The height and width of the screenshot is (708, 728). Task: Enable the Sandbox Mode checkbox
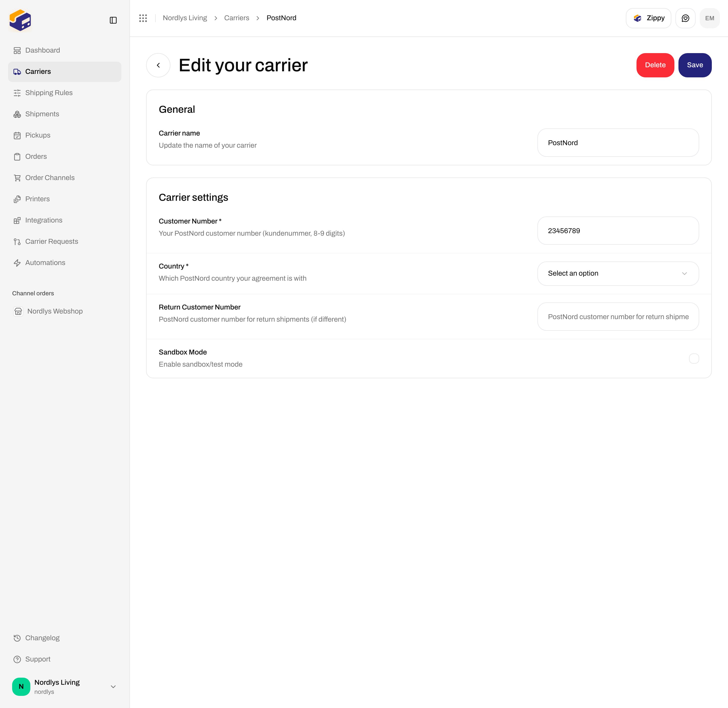click(x=694, y=359)
